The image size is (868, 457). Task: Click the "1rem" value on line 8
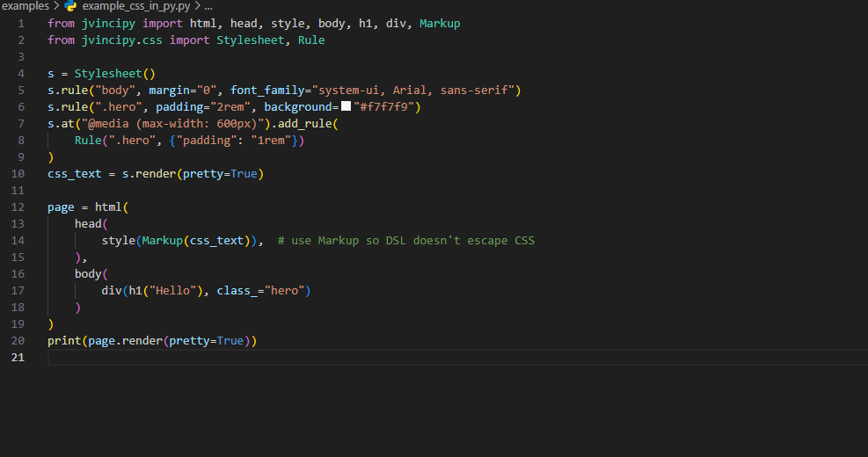coord(271,141)
